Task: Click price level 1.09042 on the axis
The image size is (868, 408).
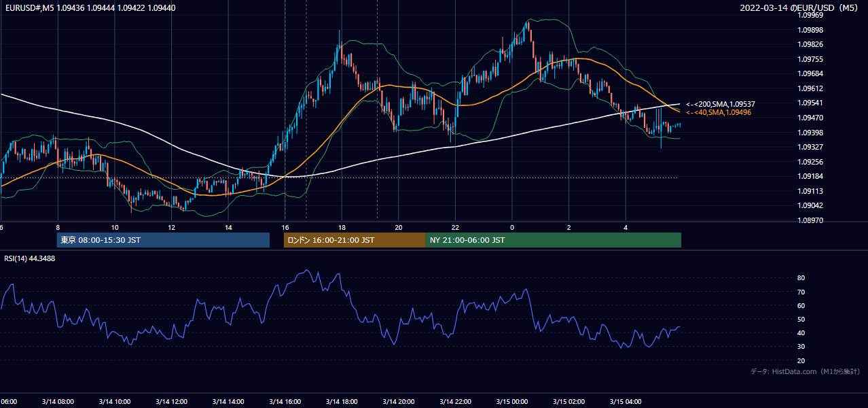Action: click(811, 206)
